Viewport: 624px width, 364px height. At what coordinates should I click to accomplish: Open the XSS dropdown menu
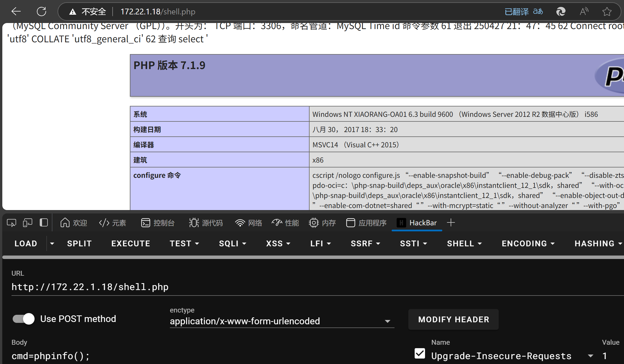(278, 243)
